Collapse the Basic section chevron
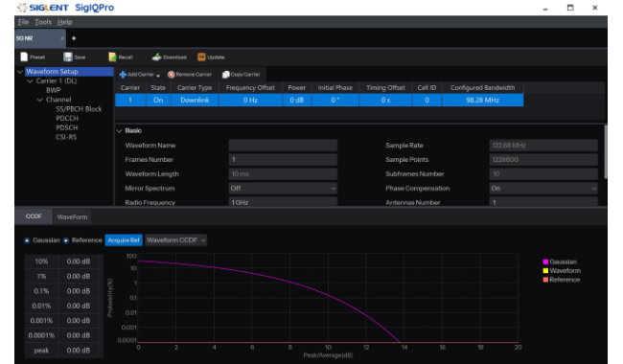623x364 pixels. click(119, 130)
